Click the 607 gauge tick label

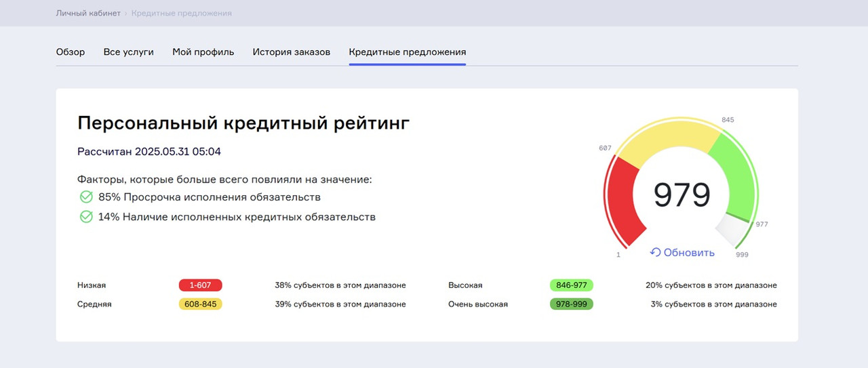[x=606, y=148]
